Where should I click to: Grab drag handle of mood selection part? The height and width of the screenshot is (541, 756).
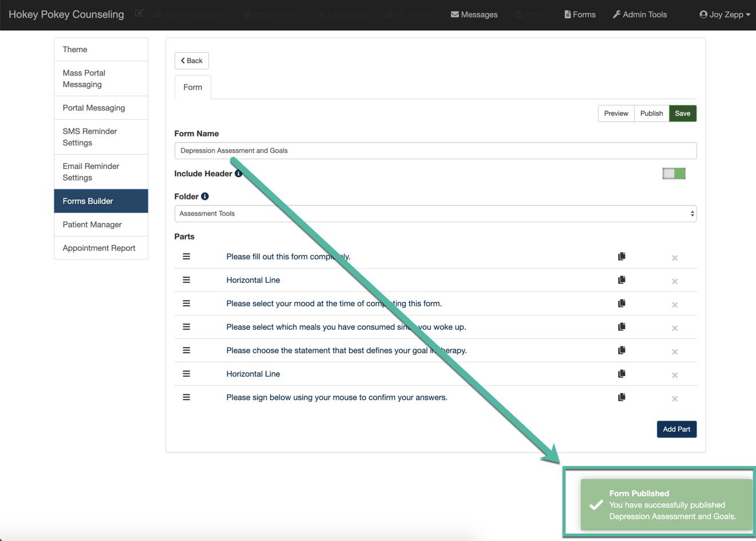coord(186,303)
